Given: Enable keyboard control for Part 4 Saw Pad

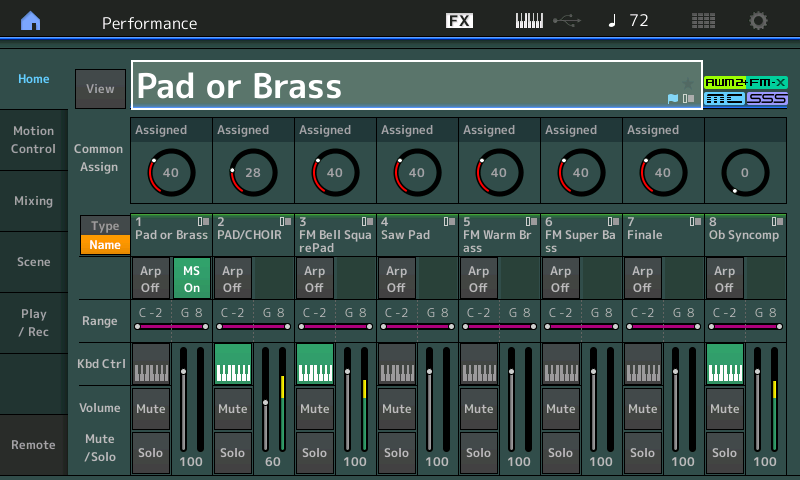Looking at the screenshot, I should pos(397,362).
